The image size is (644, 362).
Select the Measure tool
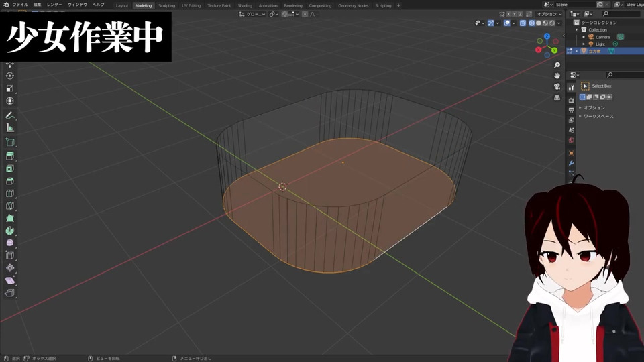(x=10, y=128)
